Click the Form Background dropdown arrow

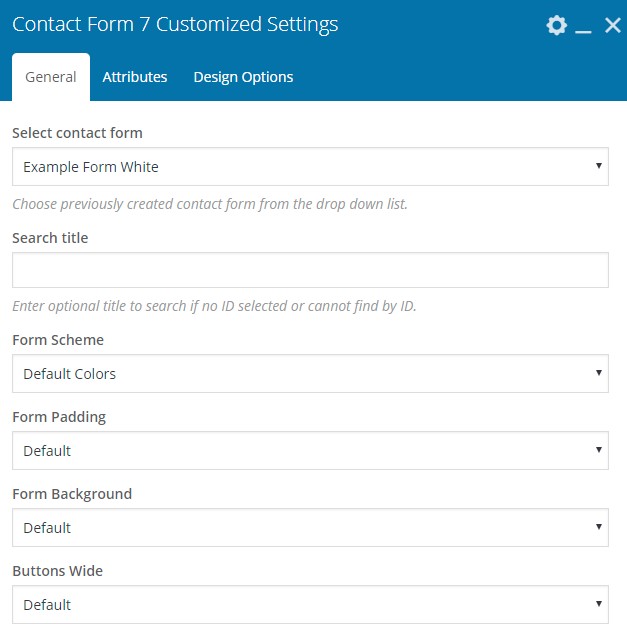[x=599, y=527]
